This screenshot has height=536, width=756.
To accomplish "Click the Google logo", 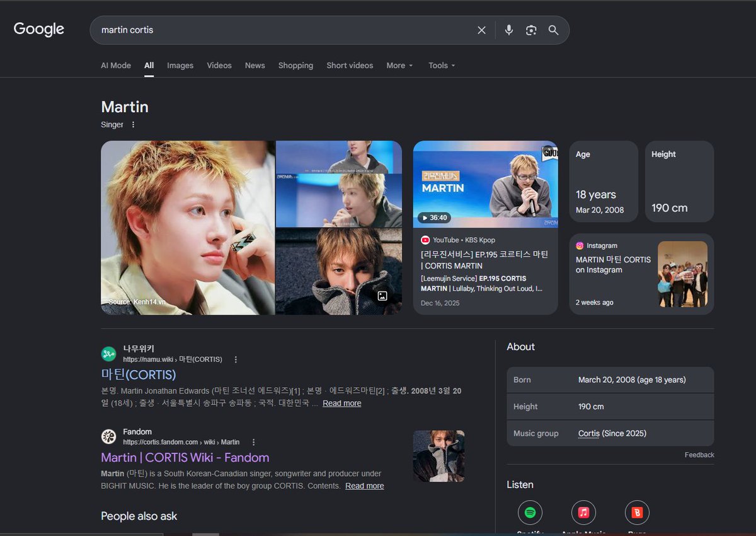I will coord(39,30).
